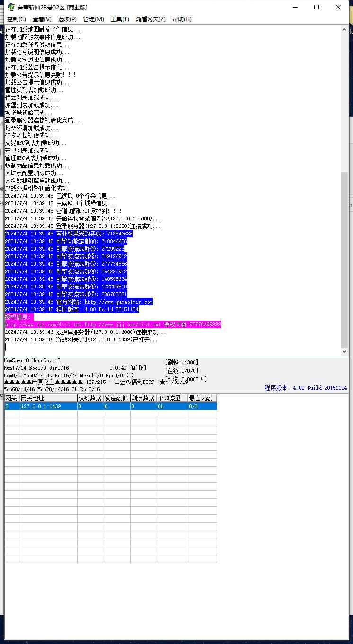Image resolution: width=353 pixels, height=644 pixels.
Task: Click log line 加载公告提示信息失败！！！
Action: click(x=41, y=75)
